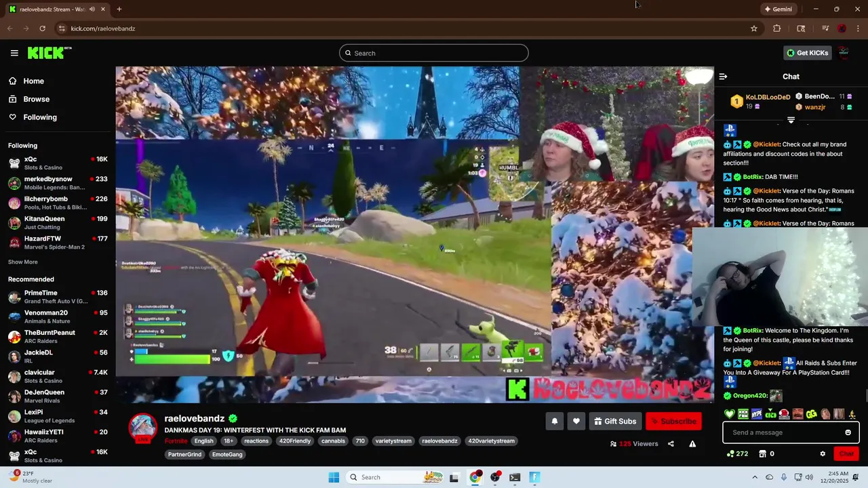This screenshot has height=488, width=868.
Task: Open HawaiizYETI recommended channel
Action: pos(58,436)
